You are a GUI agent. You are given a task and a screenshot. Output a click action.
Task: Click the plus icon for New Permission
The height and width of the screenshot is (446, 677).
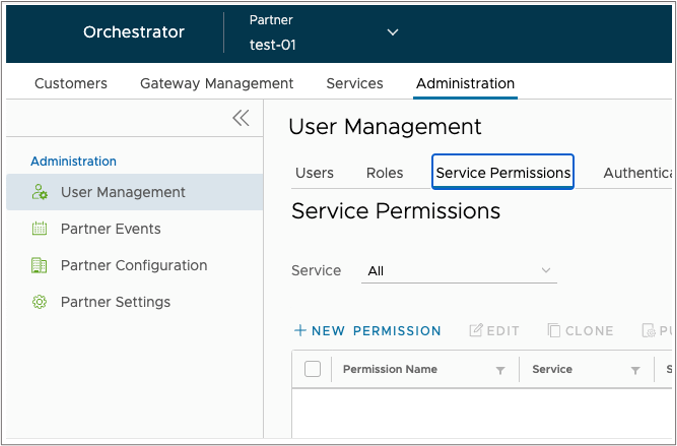[299, 331]
